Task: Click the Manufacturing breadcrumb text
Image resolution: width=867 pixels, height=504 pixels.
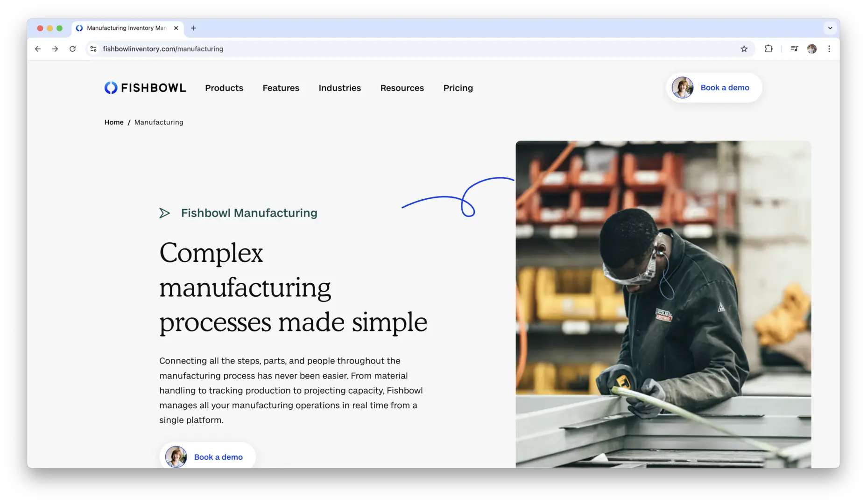Action: point(159,122)
